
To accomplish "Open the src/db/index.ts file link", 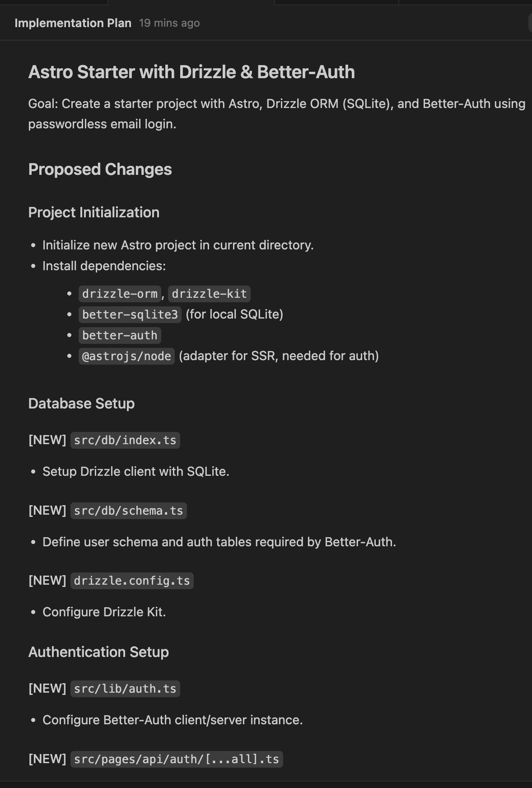I will tap(125, 440).
